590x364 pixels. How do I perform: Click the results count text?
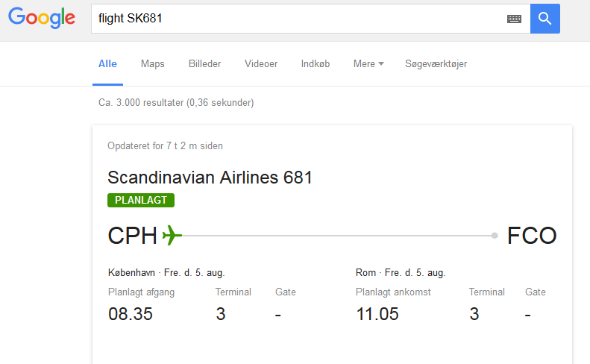(x=176, y=103)
